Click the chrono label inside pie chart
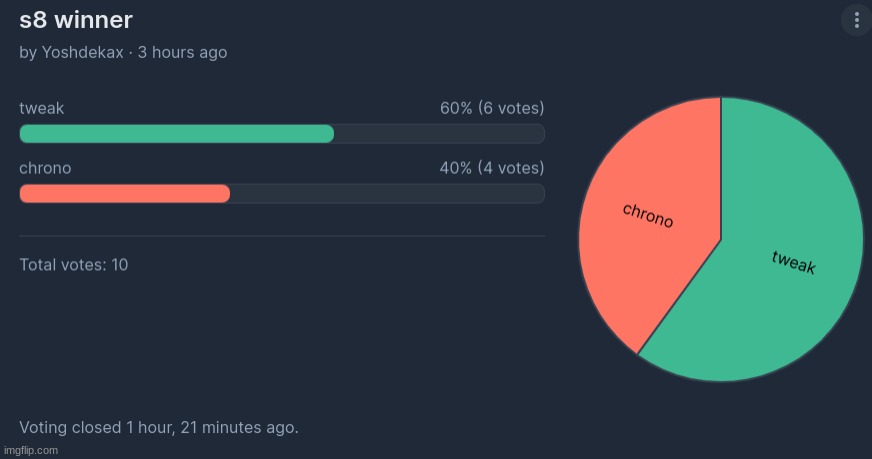 click(x=648, y=215)
